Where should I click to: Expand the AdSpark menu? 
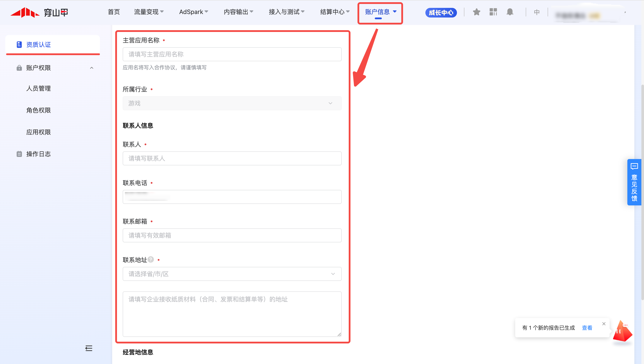pos(193,12)
